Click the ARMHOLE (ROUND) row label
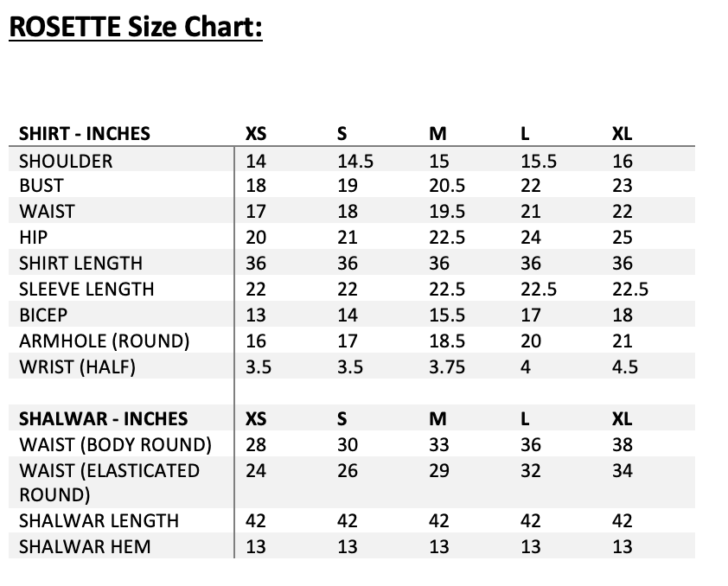The height and width of the screenshot is (586, 728). 104,341
